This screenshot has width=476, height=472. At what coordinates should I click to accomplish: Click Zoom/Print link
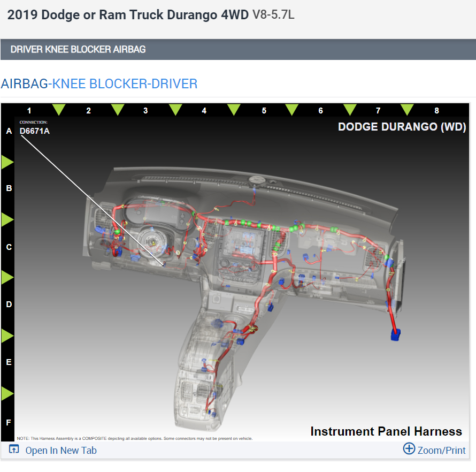[441, 451]
